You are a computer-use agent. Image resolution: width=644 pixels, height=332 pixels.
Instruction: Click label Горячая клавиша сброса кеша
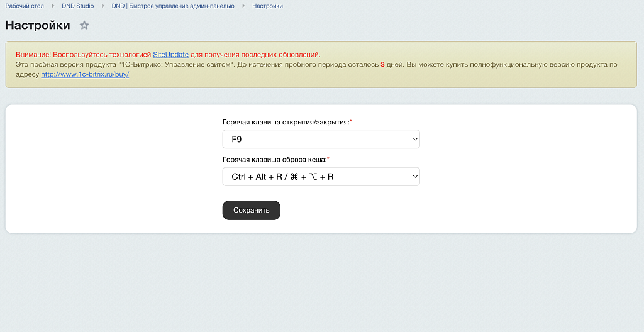[x=274, y=160]
